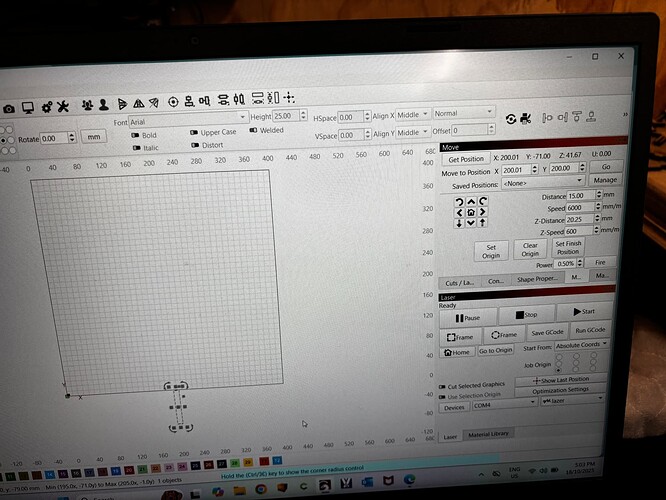
Task: Toggle Cut Selected Graphics switch
Action: [x=441, y=384]
